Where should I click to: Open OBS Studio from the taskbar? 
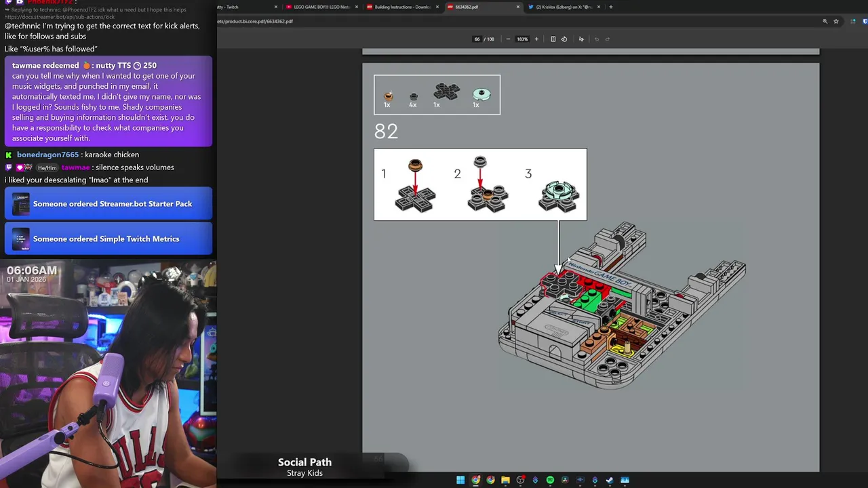click(x=520, y=481)
